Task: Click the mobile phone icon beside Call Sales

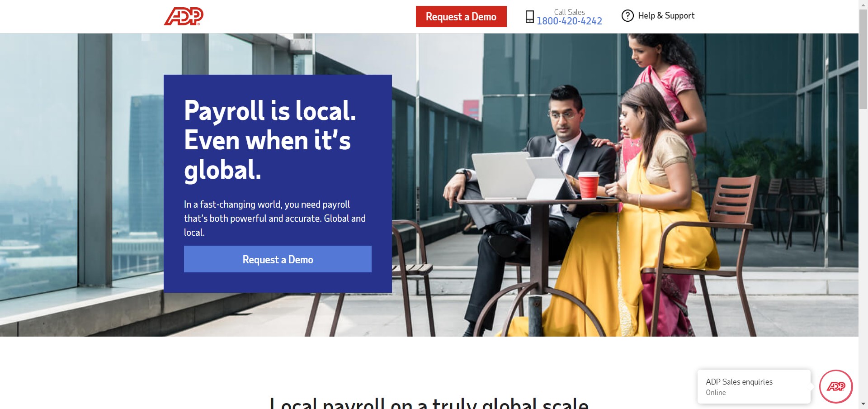Action: 529,17
